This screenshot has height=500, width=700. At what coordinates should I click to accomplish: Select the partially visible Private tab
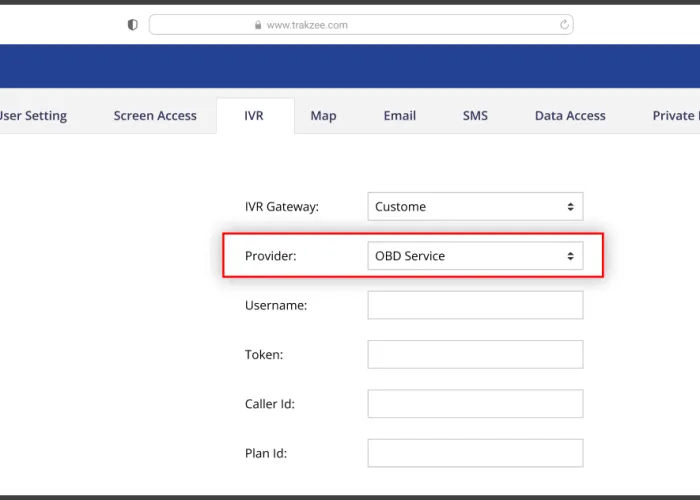coord(675,116)
